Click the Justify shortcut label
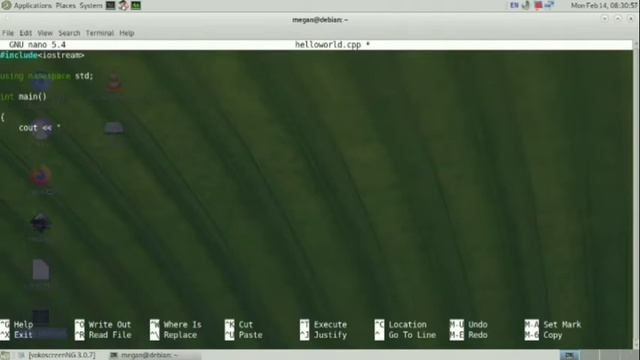 (330, 335)
